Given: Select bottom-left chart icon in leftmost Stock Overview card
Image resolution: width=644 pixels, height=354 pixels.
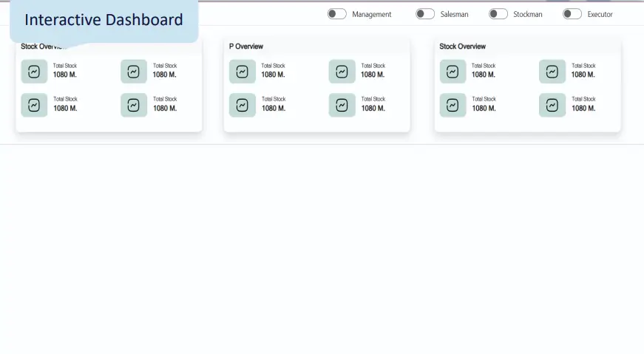Looking at the screenshot, I should 34,105.
